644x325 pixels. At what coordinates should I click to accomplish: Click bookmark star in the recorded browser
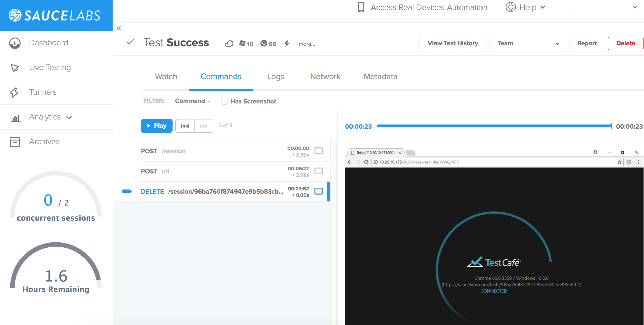620,162
